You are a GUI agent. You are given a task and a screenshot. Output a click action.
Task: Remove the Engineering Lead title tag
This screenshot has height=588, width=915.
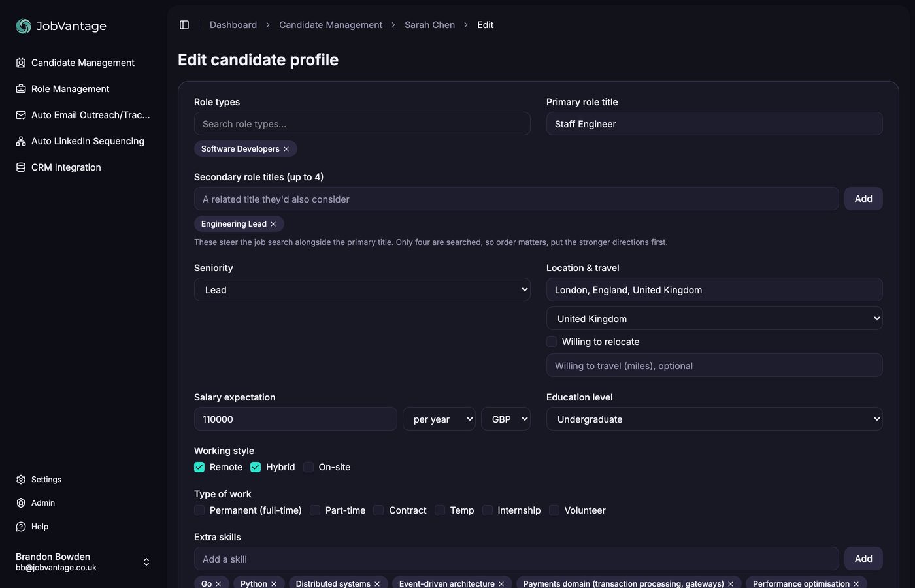(273, 224)
